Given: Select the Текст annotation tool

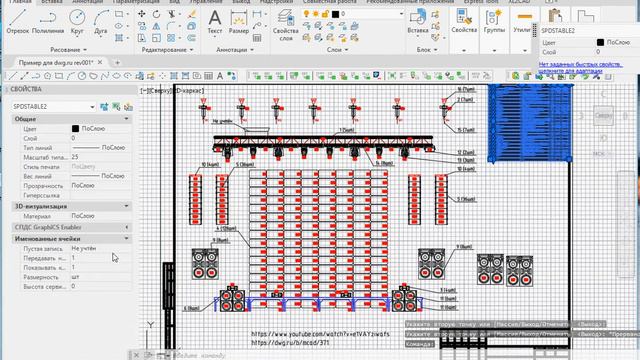Looking at the screenshot, I should pos(215,22).
